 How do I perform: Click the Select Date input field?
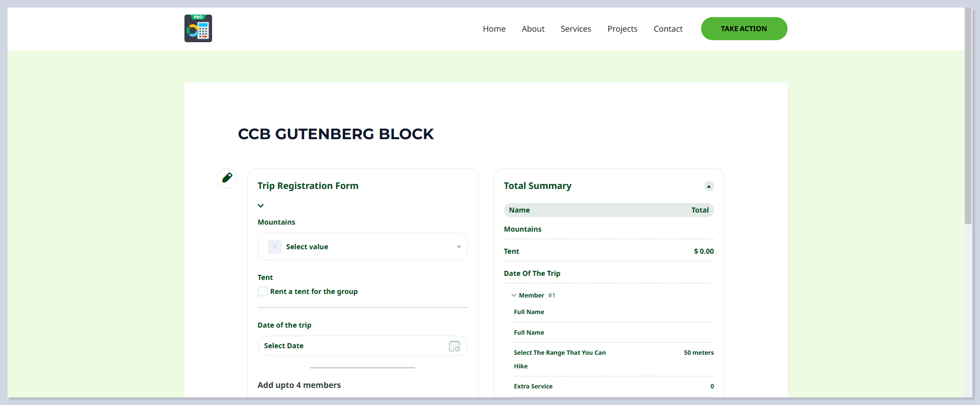pos(352,346)
